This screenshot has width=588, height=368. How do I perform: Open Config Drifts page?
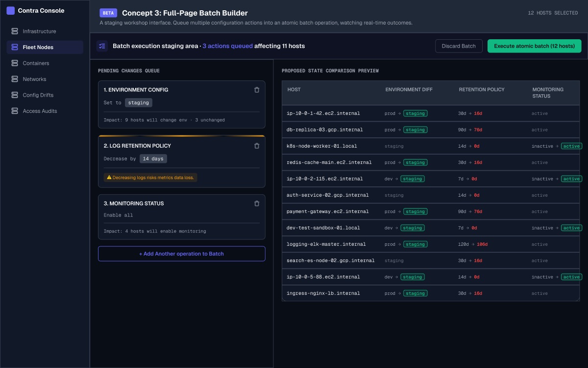click(45, 95)
